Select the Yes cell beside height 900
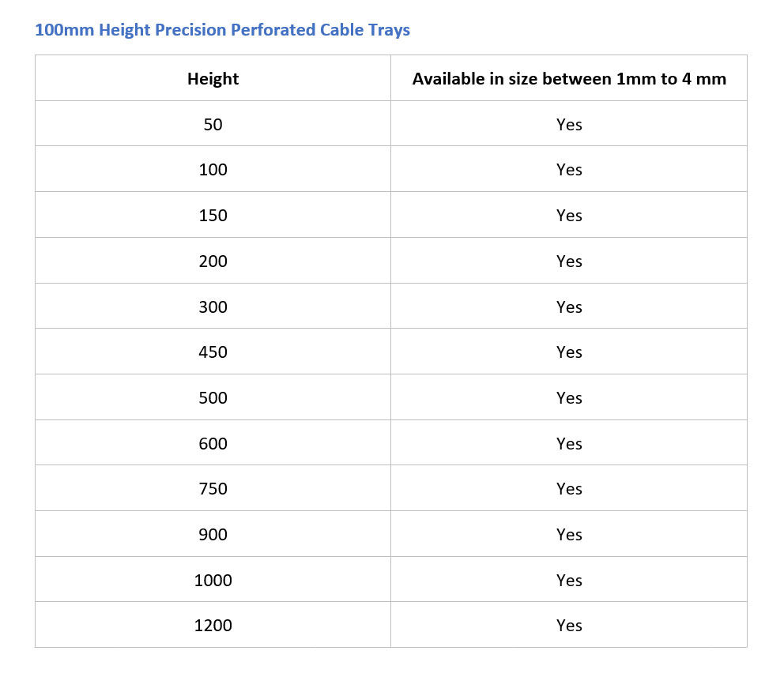 (569, 534)
